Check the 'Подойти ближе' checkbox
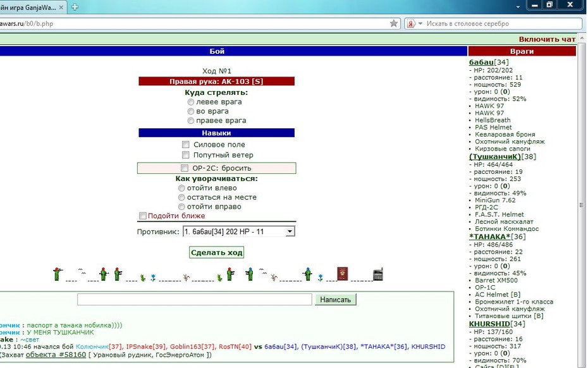588x368 pixels. click(x=142, y=216)
